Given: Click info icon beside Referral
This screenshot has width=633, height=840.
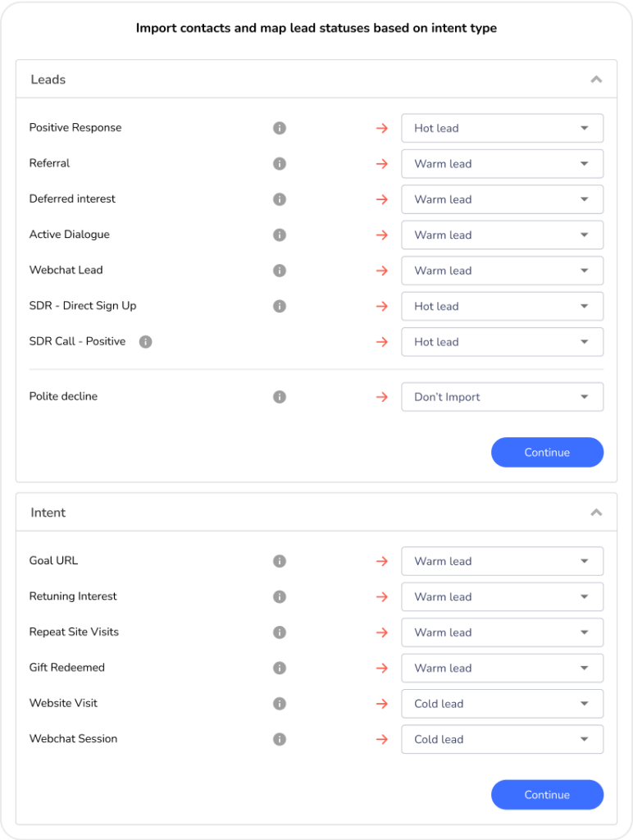Looking at the screenshot, I should tap(280, 164).
